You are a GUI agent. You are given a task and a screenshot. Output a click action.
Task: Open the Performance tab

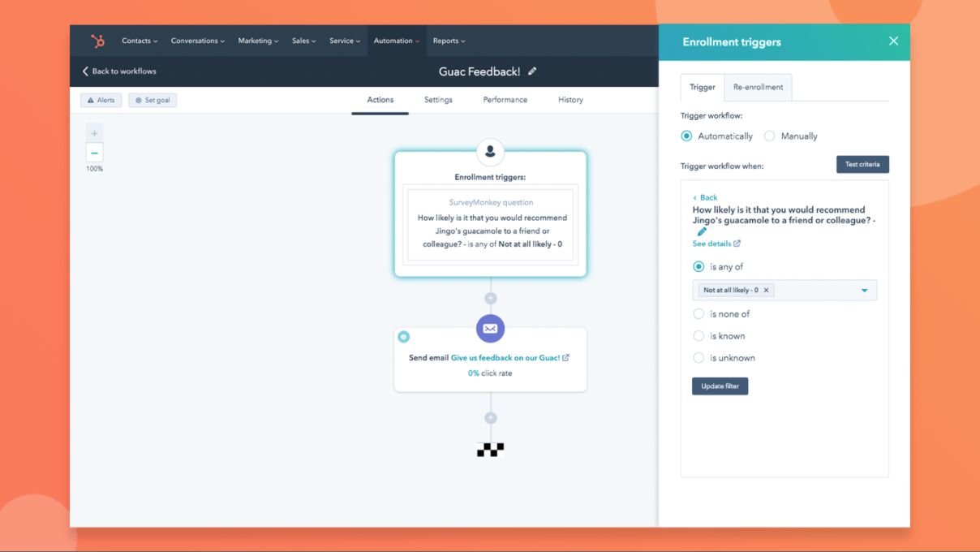pos(505,100)
